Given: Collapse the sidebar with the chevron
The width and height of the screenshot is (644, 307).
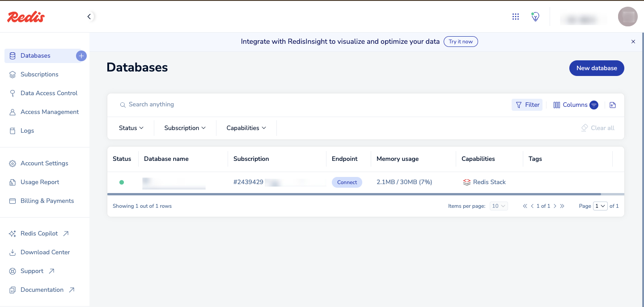Looking at the screenshot, I should (x=89, y=16).
